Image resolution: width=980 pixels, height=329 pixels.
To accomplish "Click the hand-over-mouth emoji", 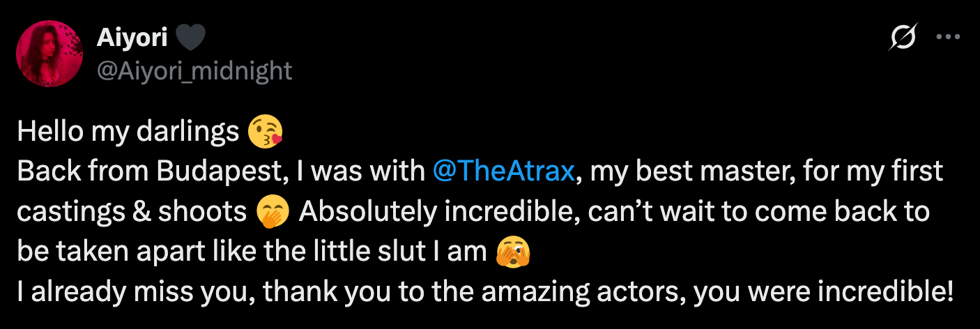I will [x=273, y=212].
